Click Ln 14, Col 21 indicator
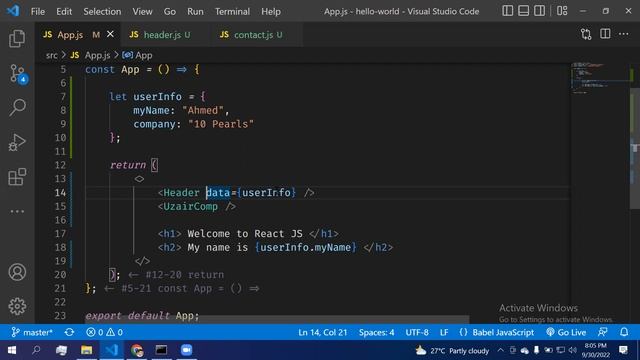 pyautogui.click(x=322, y=332)
